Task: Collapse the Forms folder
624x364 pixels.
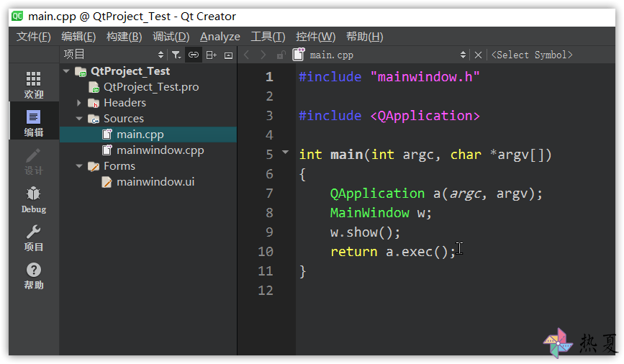Action: 79,166
